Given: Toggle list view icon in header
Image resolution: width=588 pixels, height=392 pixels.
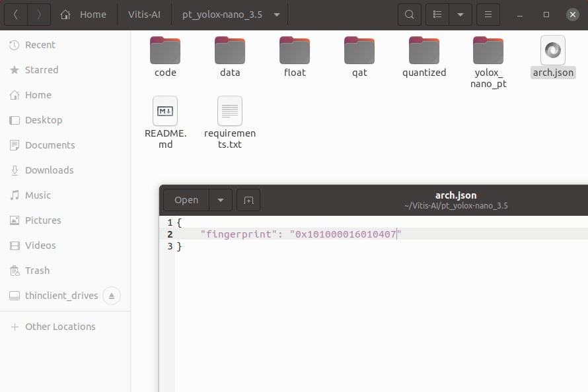Looking at the screenshot, I should tap(437, 15).
